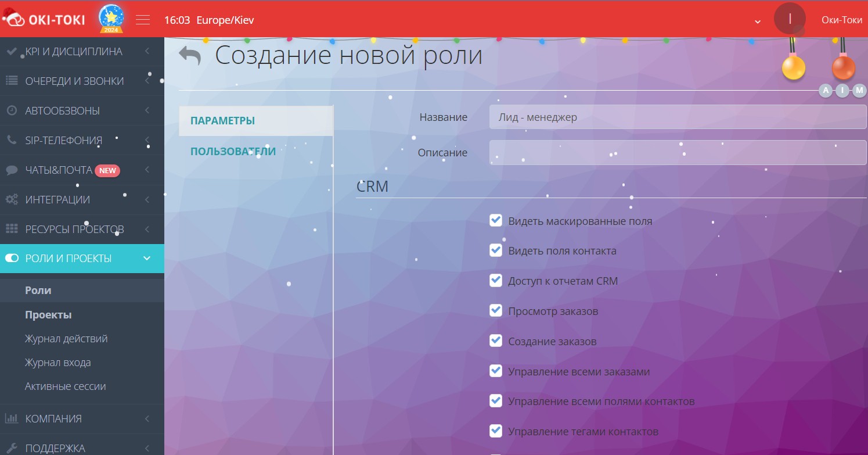Click the integrations gears icon

(x=12, y=199)
